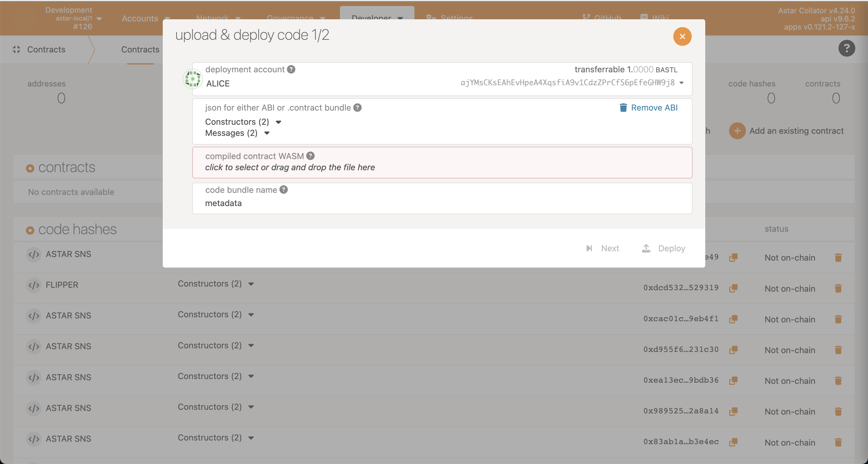Delete the 0xd955f6…231c30 code hash

coord(838,350)
